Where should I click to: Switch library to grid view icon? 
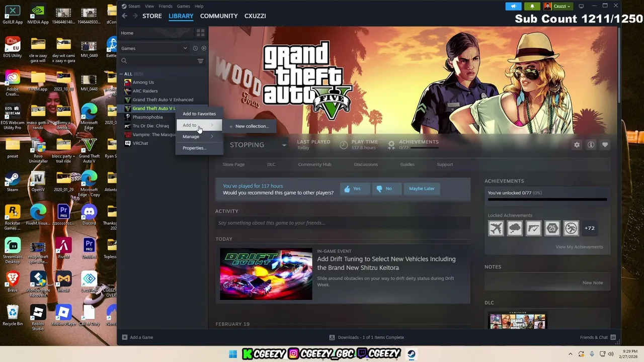[200, 33]
